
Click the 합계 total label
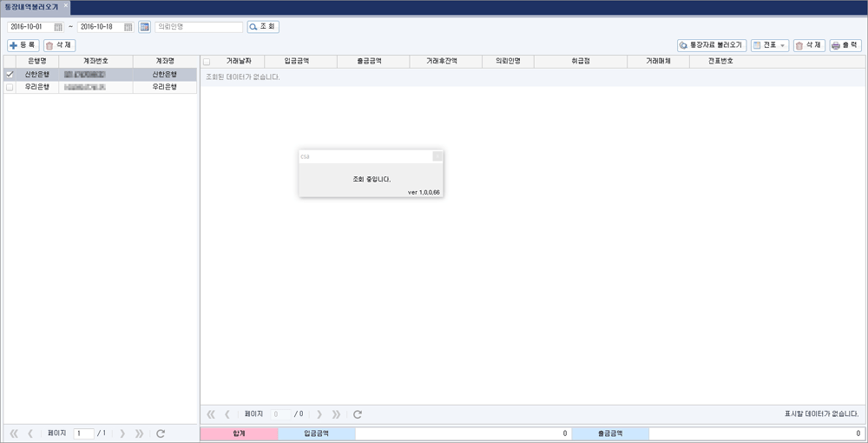pyautogui.click(x=240, y=434)
